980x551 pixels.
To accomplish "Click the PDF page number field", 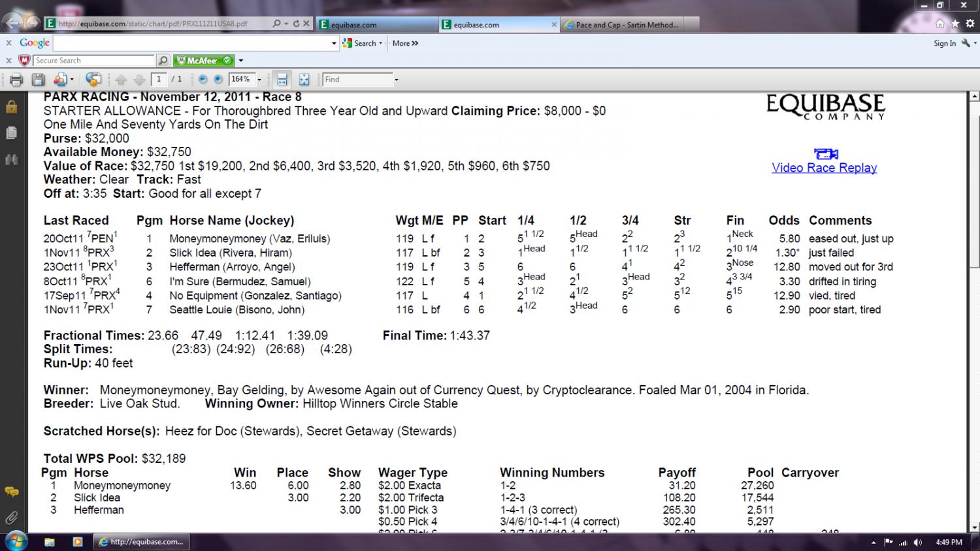I will tap(159, 80).
